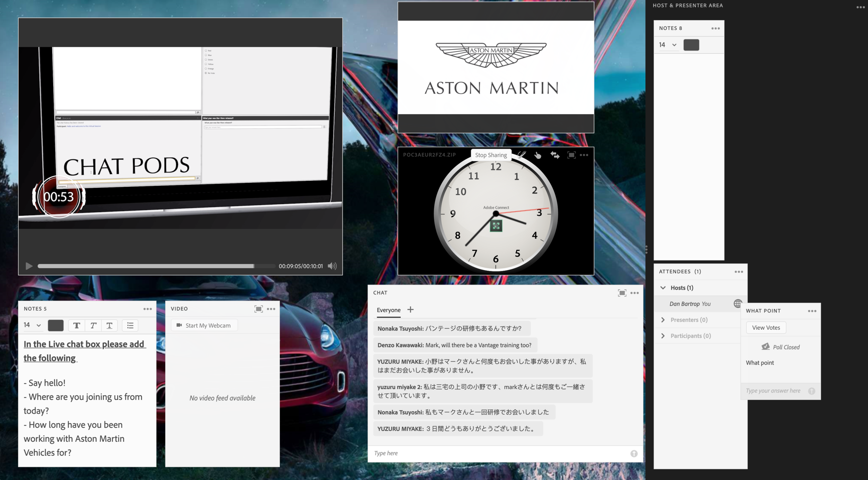The width and height of the screenshot is (868, 480).
Task: Click the text color swatch in Notes 5
Action: click(x=56, y=325)
